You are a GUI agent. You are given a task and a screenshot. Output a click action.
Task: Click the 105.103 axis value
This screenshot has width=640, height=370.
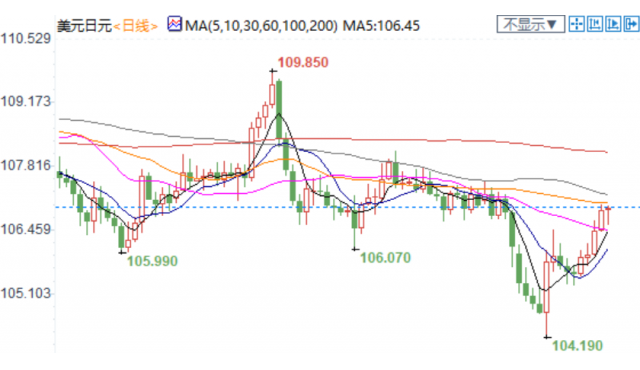click(x=26, y=293)
